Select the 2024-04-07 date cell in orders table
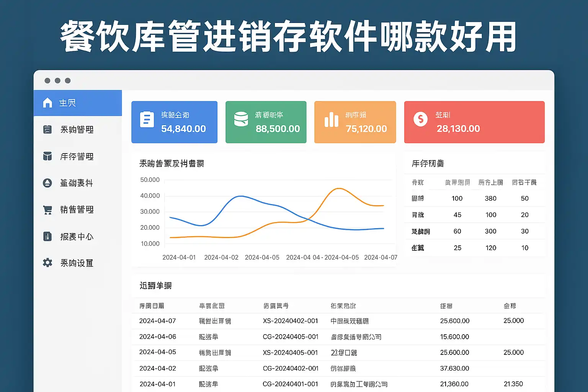588x392 pixels. coord(157,321)
